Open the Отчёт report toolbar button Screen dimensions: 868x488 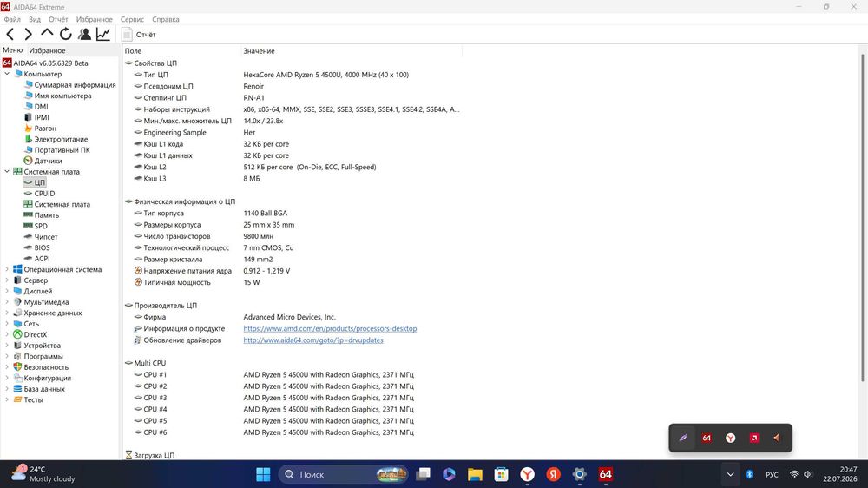[x=140, y=35]
